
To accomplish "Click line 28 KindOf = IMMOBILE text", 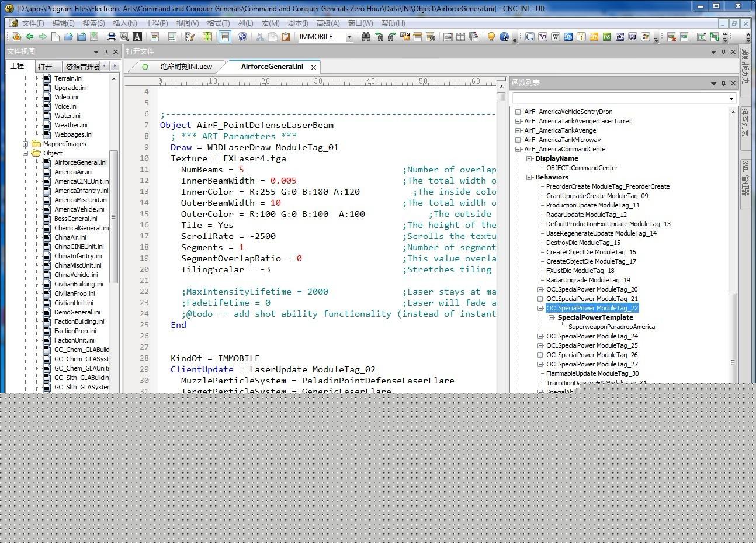I will click(215, 358).
